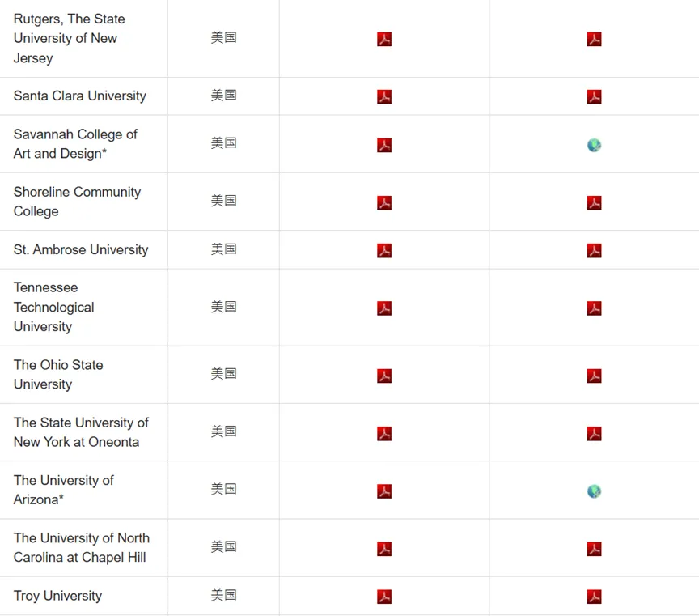Open left PDF icon for Santa Clara University
The height and width of the screenshot is (616, 699).
(384, 97)
